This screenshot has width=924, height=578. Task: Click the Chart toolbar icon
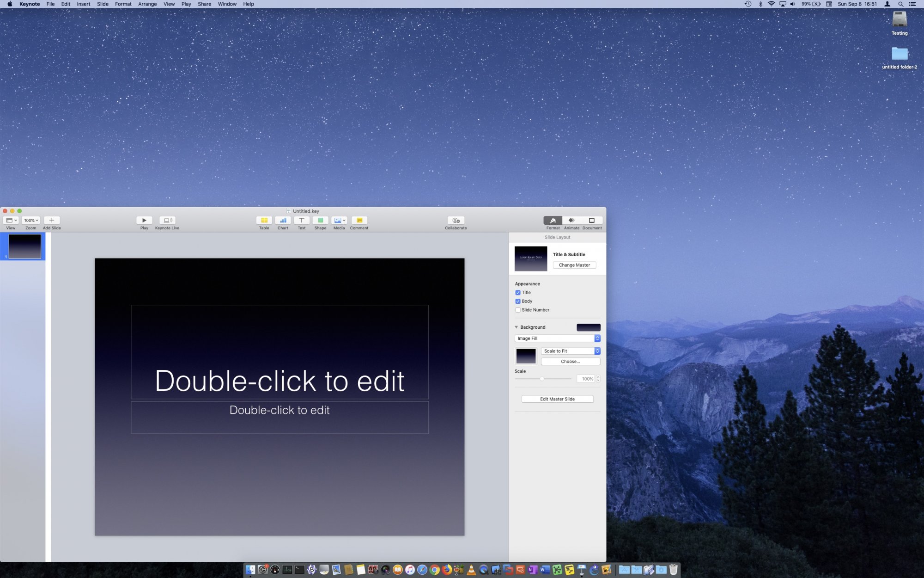pyautogui.click(x=283, y=221)
